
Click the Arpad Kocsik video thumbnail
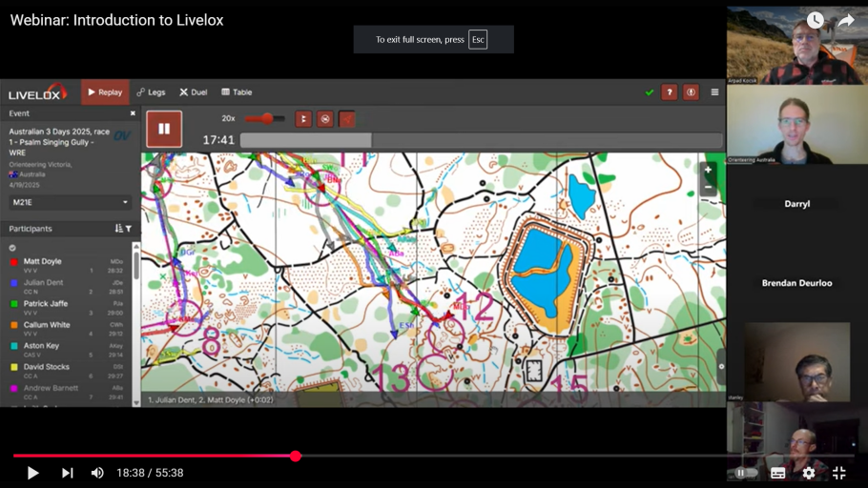(797, 46)
